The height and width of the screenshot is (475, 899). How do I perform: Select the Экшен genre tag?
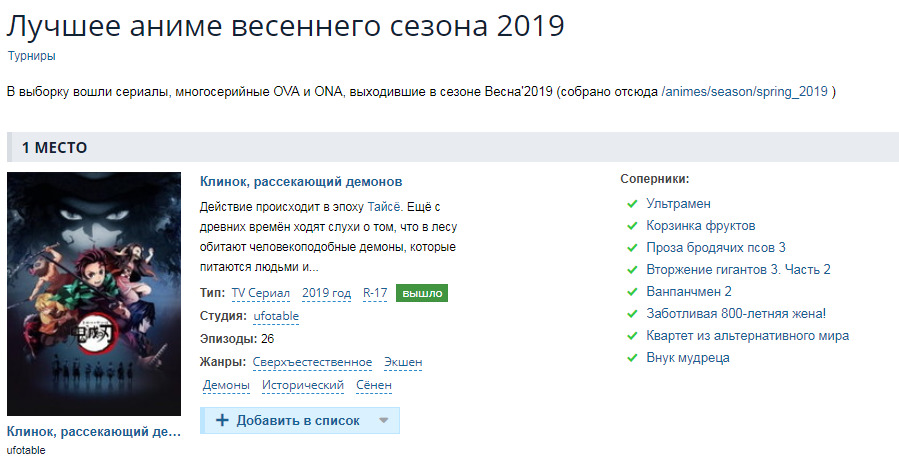(402, 362)
